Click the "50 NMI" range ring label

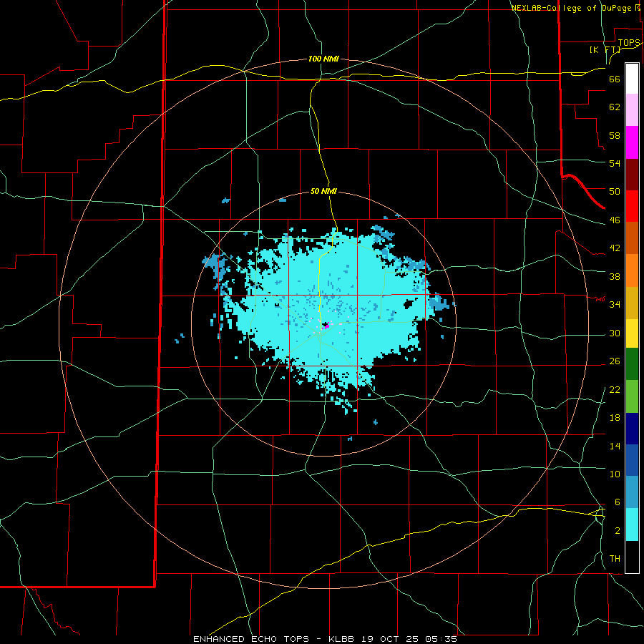point(323,191)
